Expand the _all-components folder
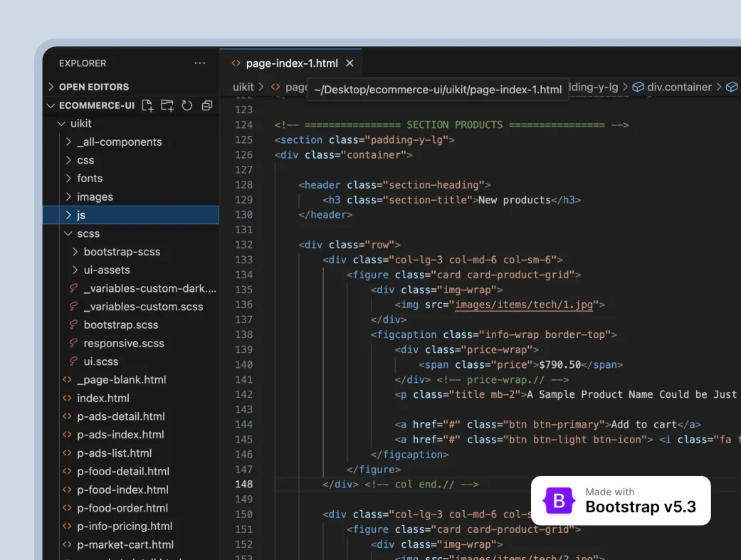This screenshot has height=560, width=741. click(x=68, y=142)
